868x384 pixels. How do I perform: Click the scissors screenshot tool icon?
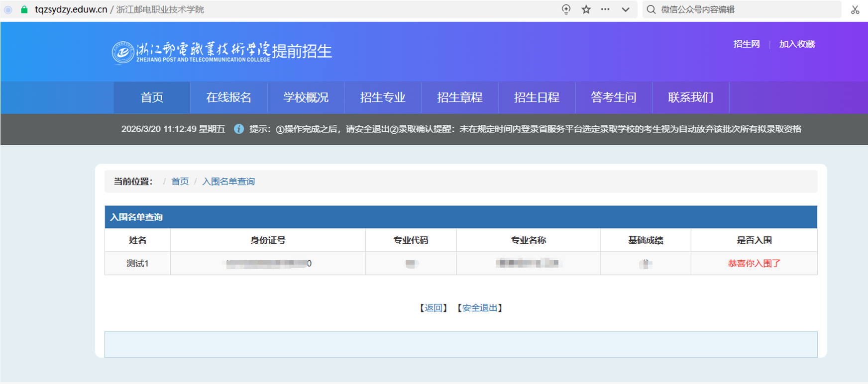click(x=855, y=9)
